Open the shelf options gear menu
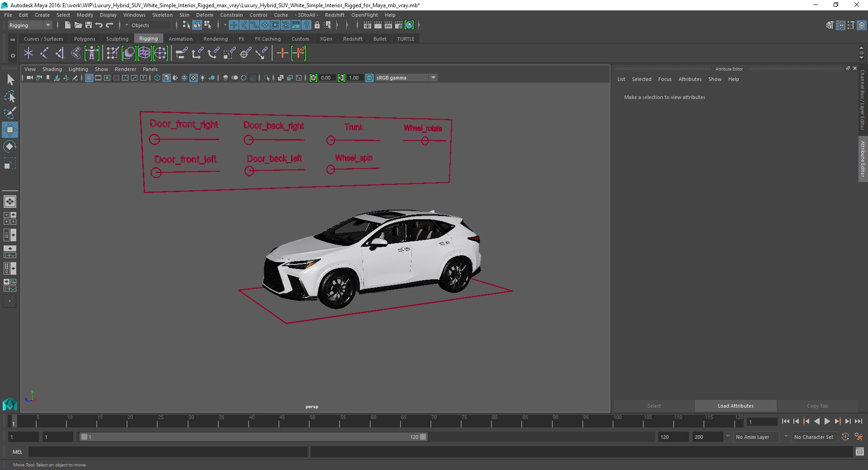The image size is (868, 470). coord(13,56)
